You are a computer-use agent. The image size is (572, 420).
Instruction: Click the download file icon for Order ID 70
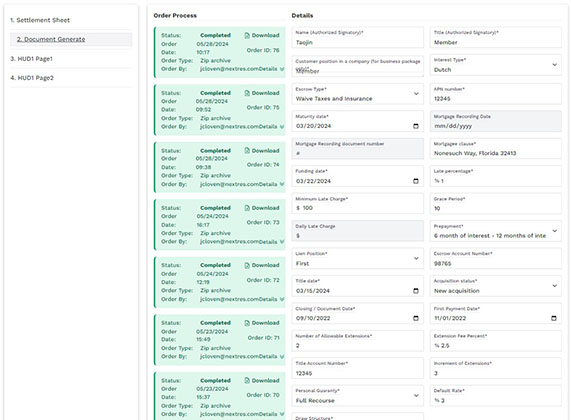tap(247, 381)
